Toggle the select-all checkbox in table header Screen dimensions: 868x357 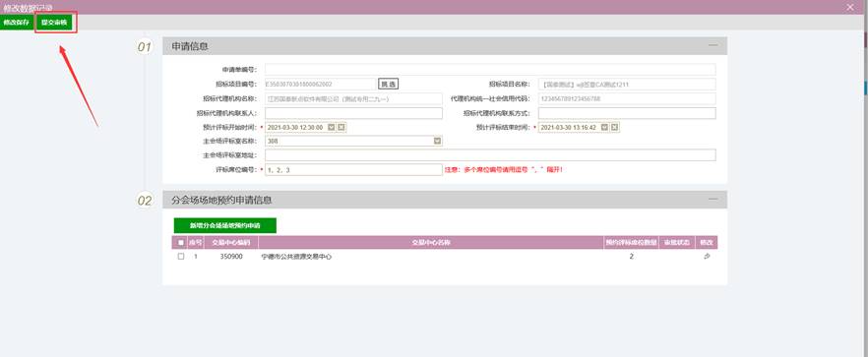(x=181, y=243)
